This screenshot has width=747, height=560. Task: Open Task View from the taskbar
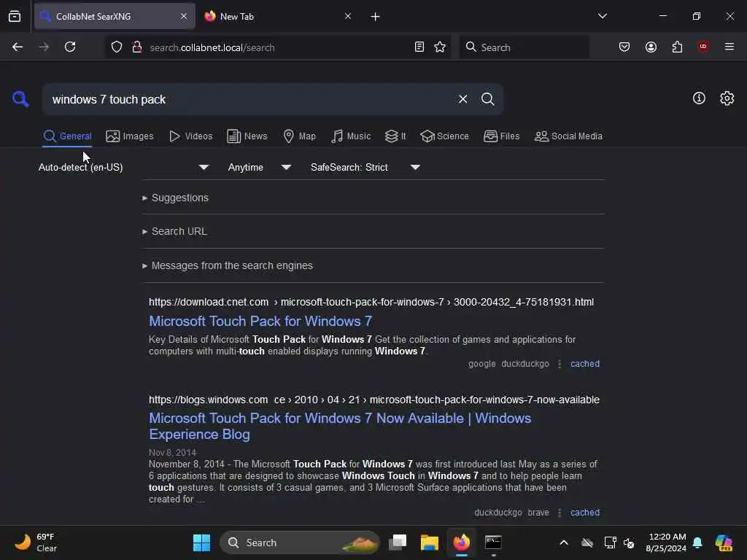click(398, 542)
